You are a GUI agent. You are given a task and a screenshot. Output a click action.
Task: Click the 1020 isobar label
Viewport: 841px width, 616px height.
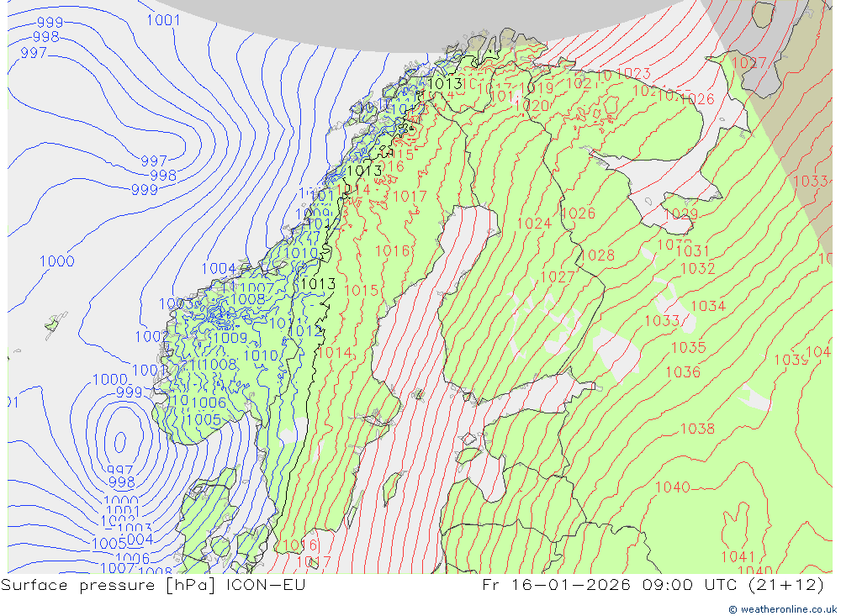point(531,106)
